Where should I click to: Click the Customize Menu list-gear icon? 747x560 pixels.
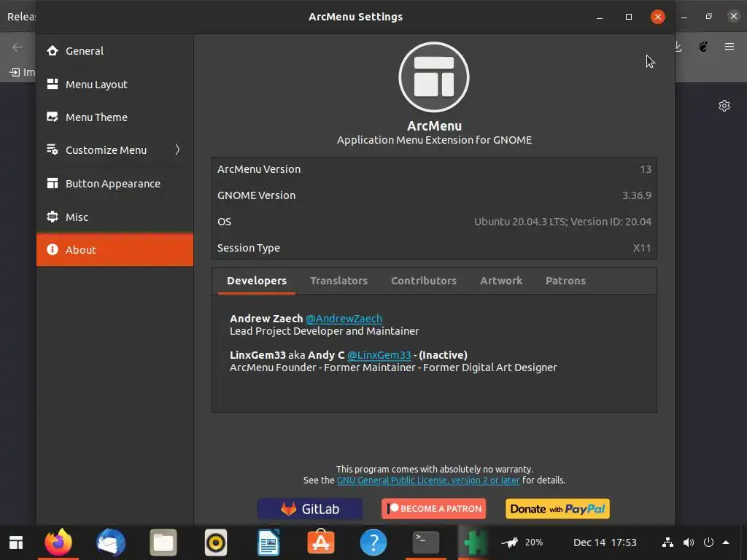click(x=53, y=149)
